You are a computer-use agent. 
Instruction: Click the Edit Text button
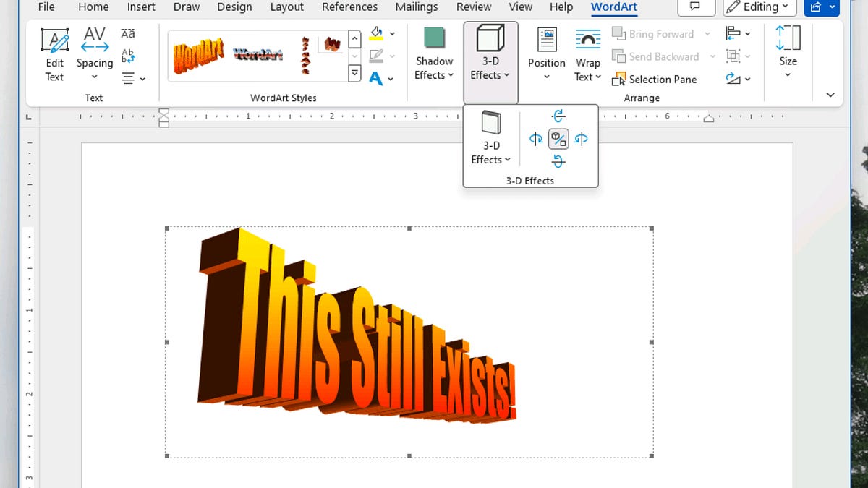54,56
